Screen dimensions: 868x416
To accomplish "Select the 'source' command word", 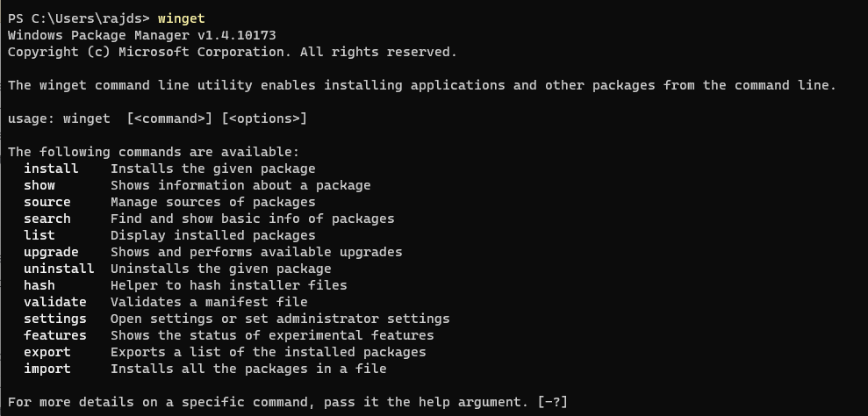I will (47, 202).
